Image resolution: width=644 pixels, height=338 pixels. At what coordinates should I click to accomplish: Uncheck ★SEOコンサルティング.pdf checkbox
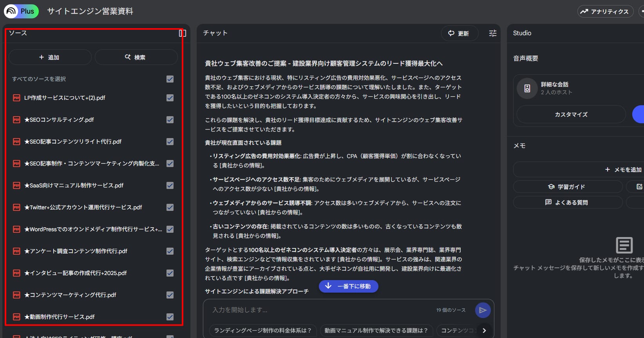(170, 120)
